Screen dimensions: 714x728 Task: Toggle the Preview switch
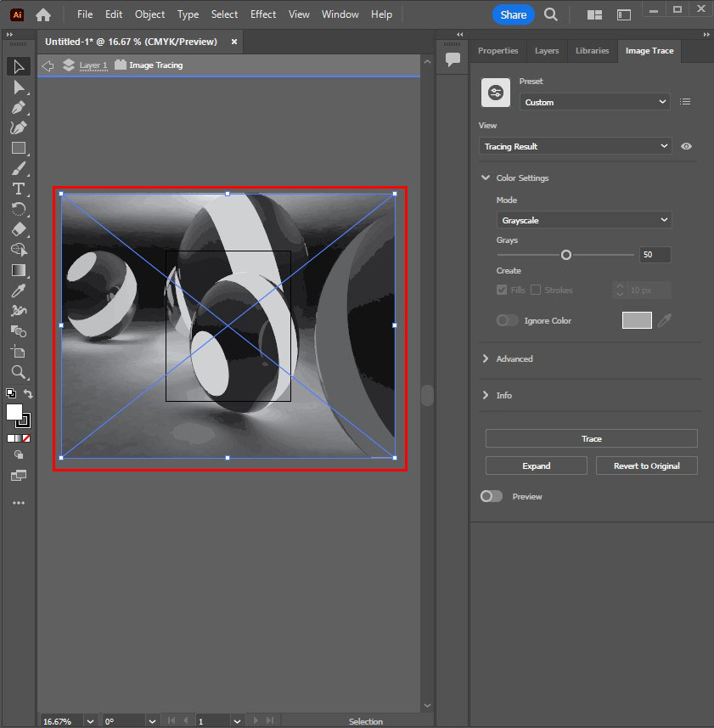[x=492, y=496]
